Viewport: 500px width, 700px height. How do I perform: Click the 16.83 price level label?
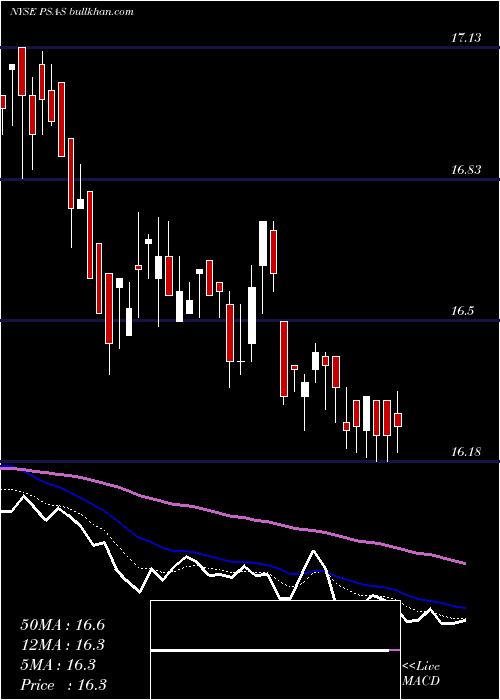pos(466,170)
